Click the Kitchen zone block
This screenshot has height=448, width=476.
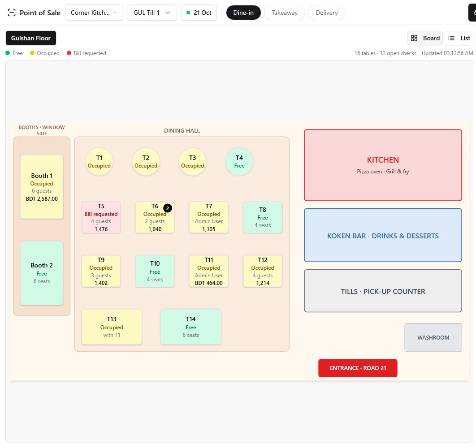point(383,165)
